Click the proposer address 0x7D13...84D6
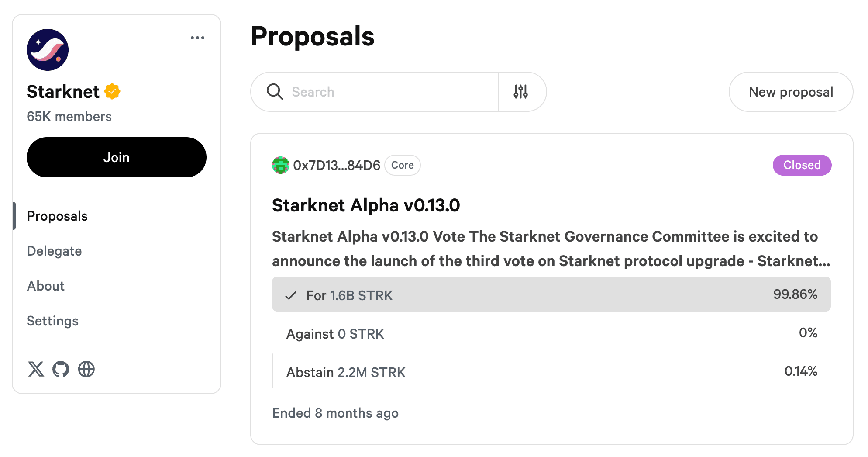The width and height of the screenshot is (868, 457). [336, 165]
